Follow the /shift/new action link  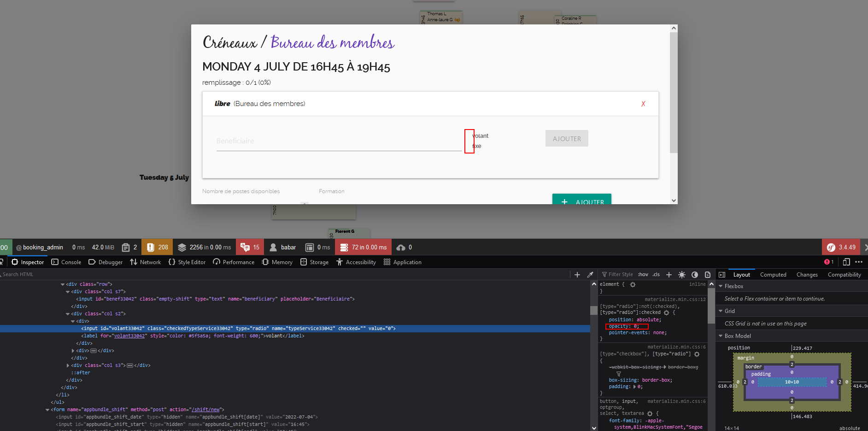click(206, 410)
